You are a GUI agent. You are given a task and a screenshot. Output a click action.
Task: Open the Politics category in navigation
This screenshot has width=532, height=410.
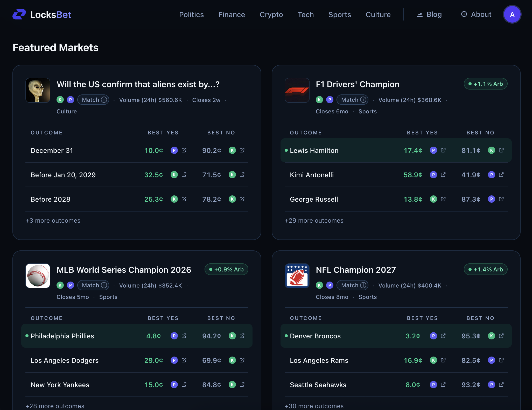(191, 15)
